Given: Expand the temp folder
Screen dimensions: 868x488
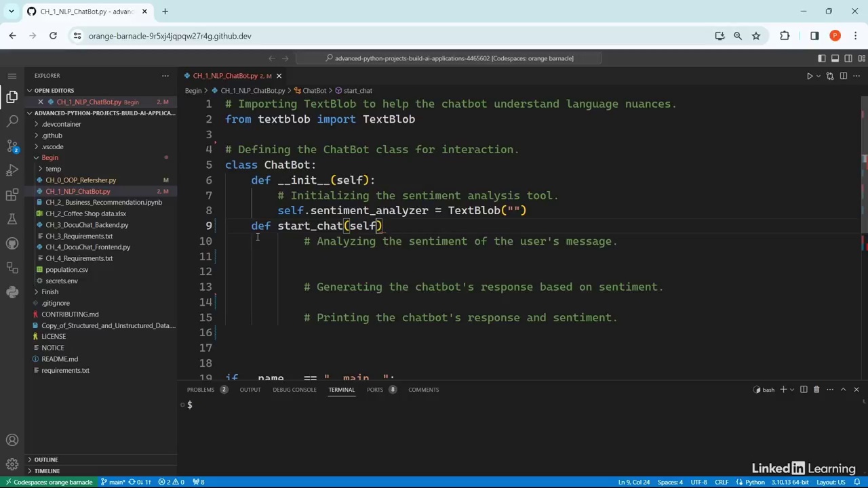Looking at the screenshot, I should 40,169.
